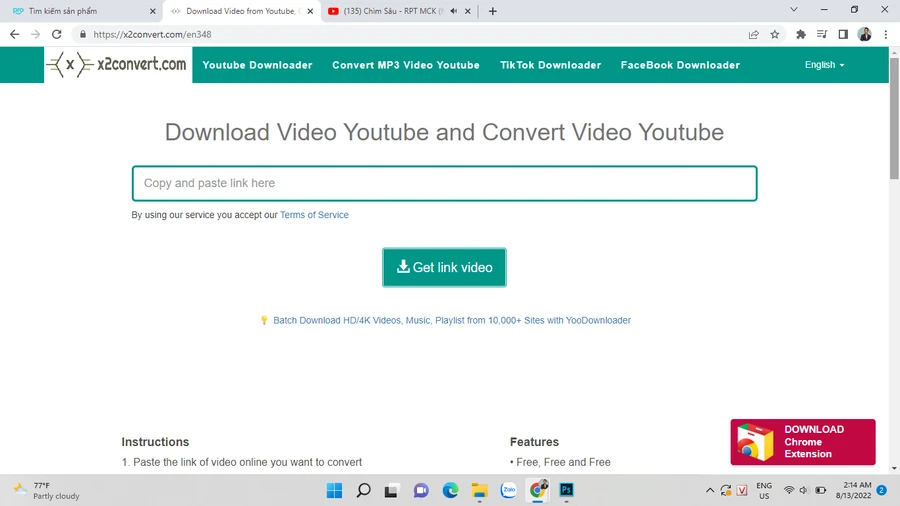Switch to the Tìm kiếm sản phẩm tab
Viewport: 900px width, 506px height.
pos(80,11)
